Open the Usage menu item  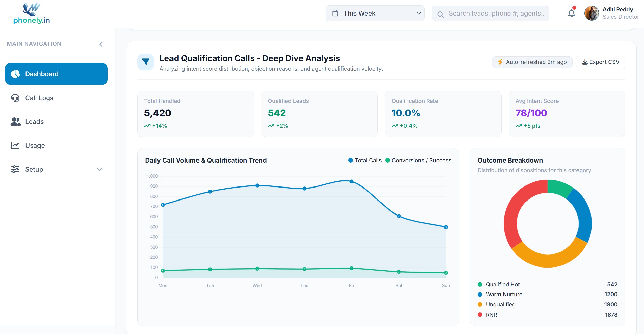click(x=56, y=145)
